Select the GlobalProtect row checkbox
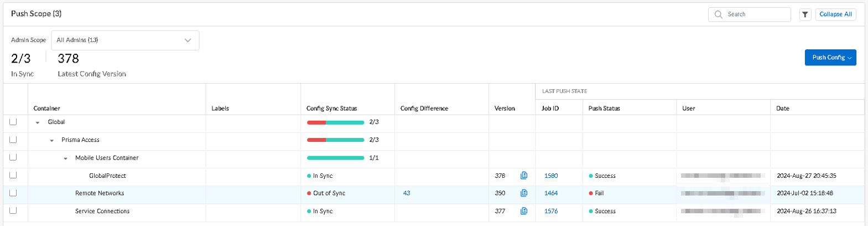868x226 pixels. click(13, 176)
